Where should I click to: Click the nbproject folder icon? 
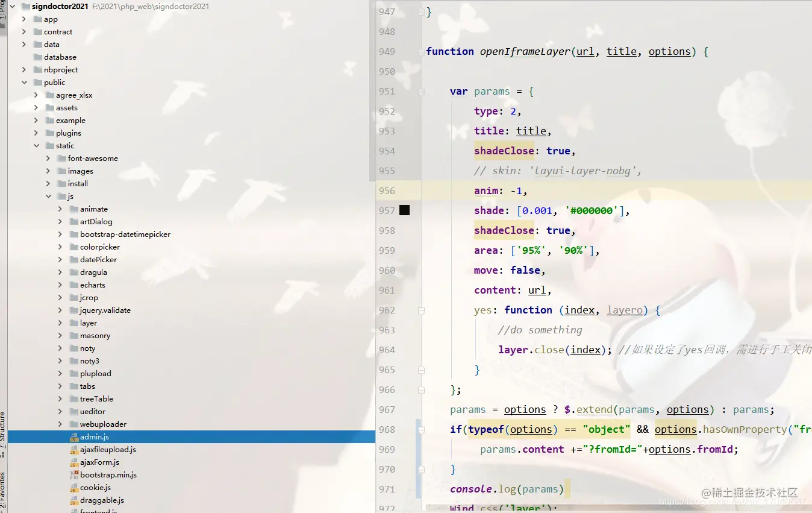pos(38,70)
